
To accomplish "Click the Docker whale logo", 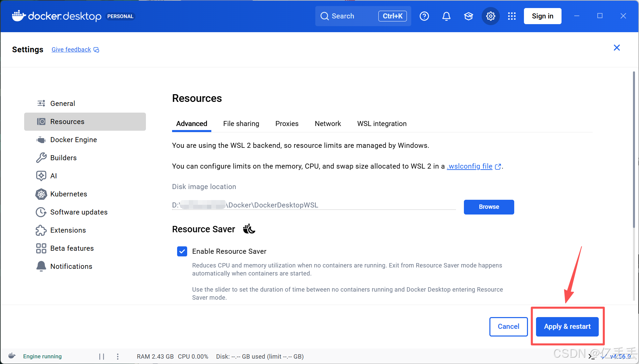I will (x=19, y=16).
